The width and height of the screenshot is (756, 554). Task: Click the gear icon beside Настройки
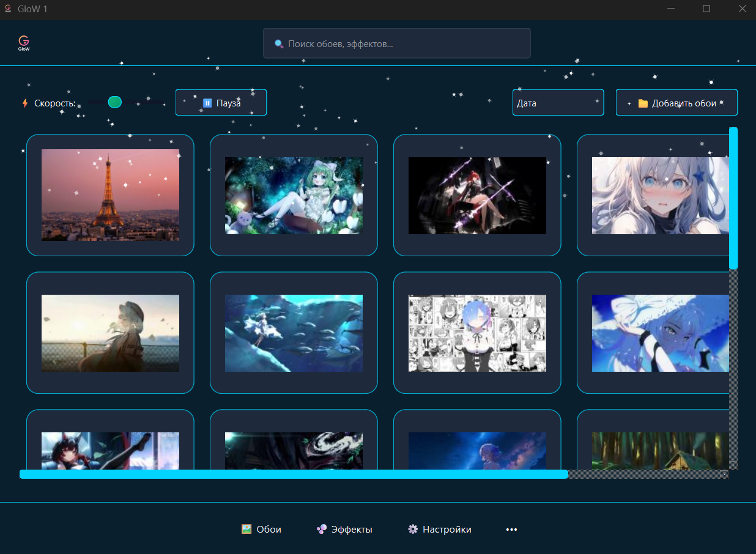[413, 530]
